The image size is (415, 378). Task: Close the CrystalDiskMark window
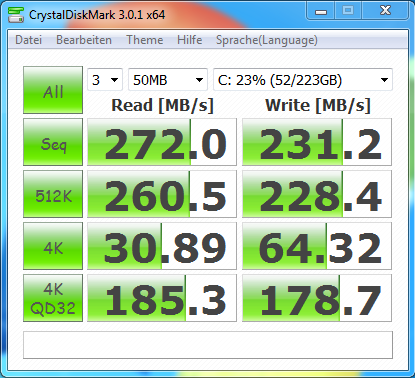point(385,11)
